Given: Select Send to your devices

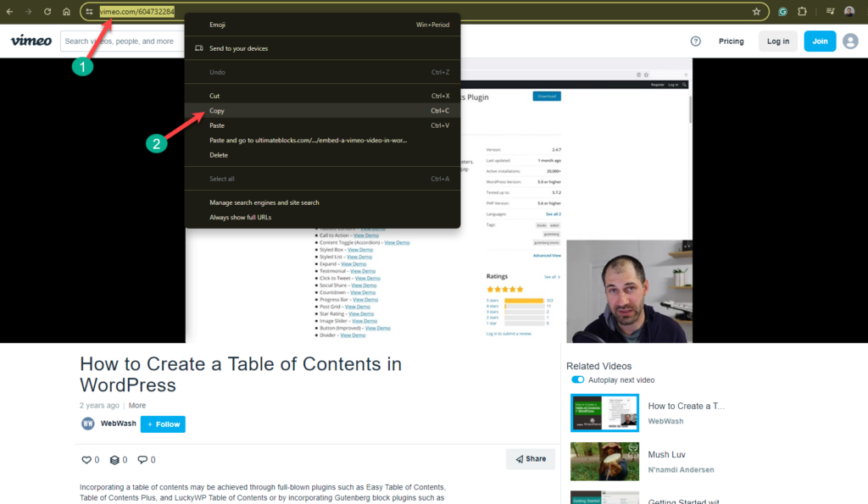Looking at the screenshot, I should point(322,48).
